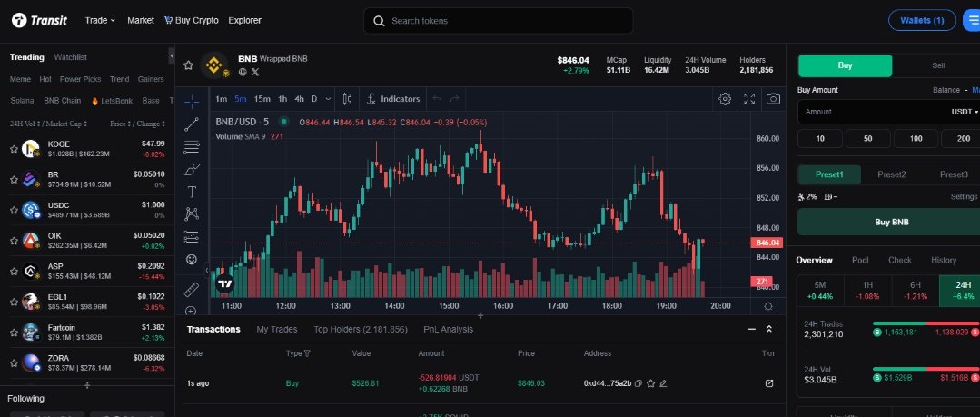980x417 pixels.
Task: Copy address 0xd44...75a2b
Action: 638,383
